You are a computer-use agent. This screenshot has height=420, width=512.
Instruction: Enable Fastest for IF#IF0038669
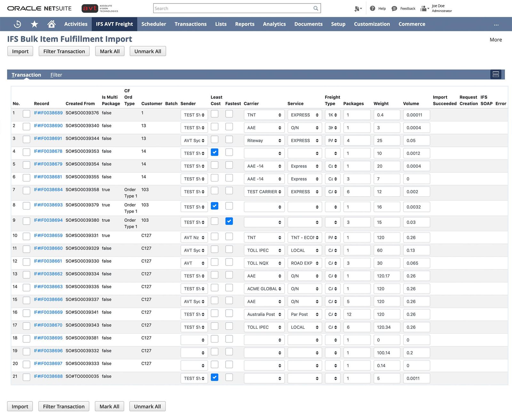click(229, 313)
